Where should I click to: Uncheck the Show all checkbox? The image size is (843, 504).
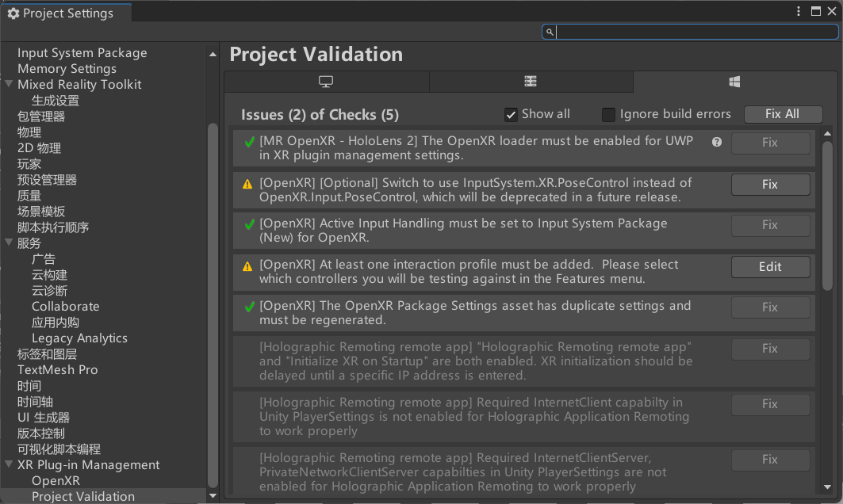[x=512, y=115]
